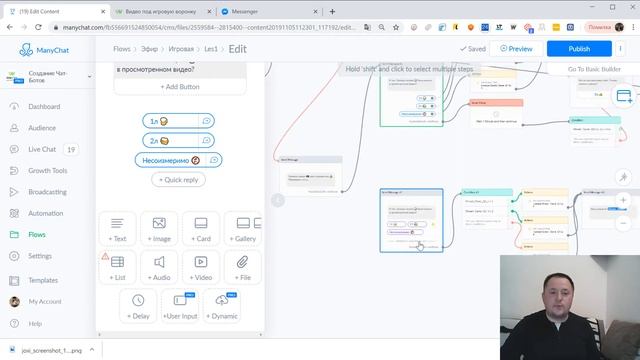This screenshot has width=640, height=360.
Task: Add a List block
Action: click(118, 267)
